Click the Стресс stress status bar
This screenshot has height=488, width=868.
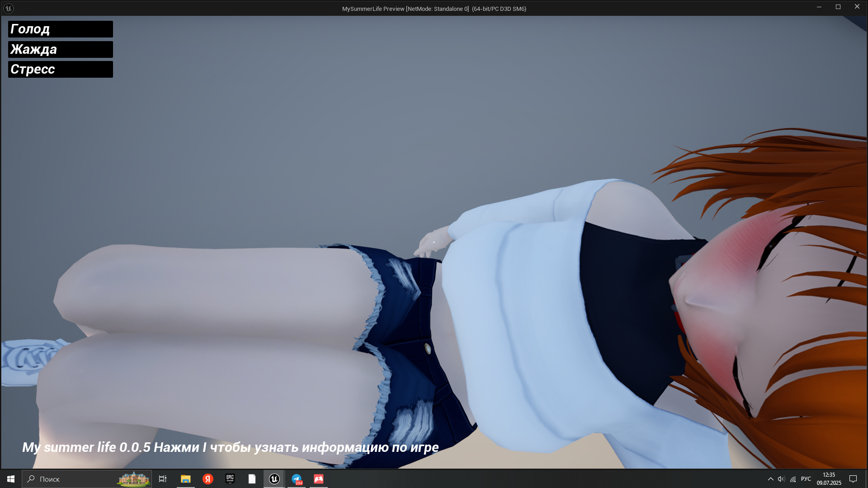coord(61,69)
